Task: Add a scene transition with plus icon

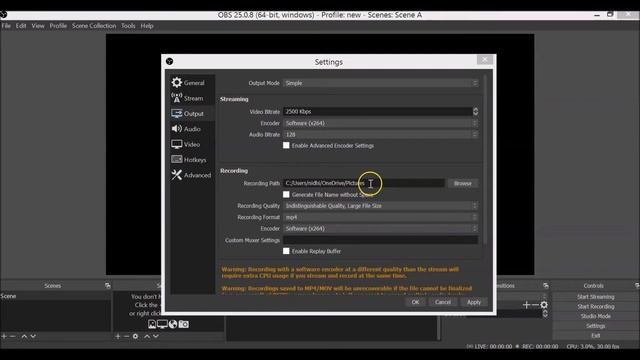Action: (526, 305)
